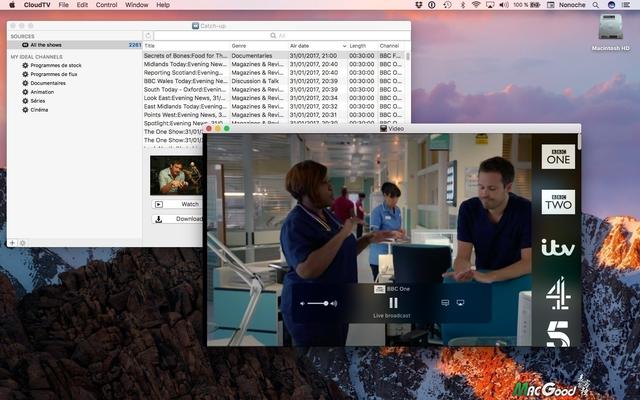Add a new channel with plus button
Screen dimensions: 640x400
click(x=12, y=243)
